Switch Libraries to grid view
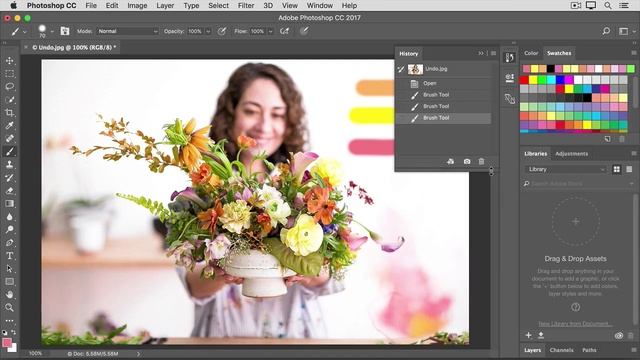This screenshot has width=640, height=360. 617,169
